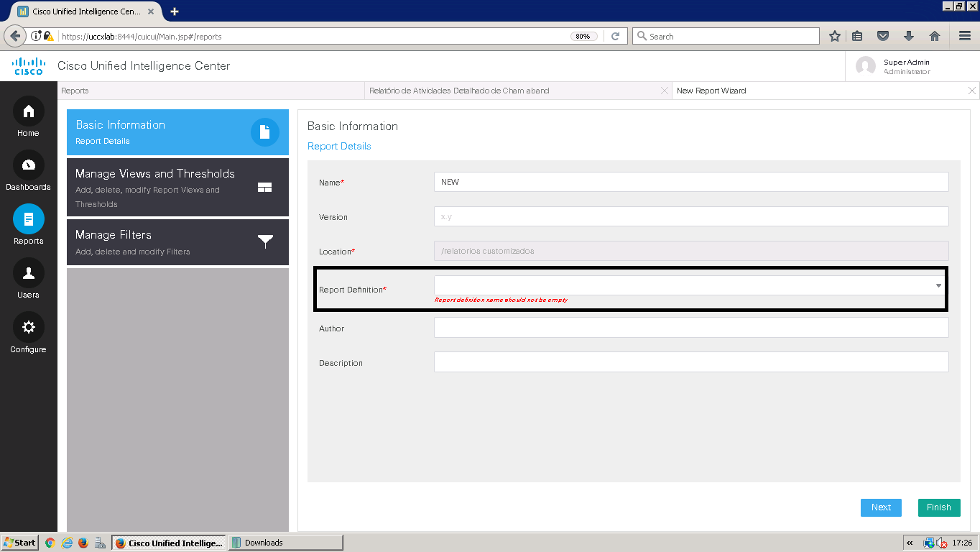The image size is (980, 552).
Task: Click the Super Admin user name
Action: (x=907, y=63)
